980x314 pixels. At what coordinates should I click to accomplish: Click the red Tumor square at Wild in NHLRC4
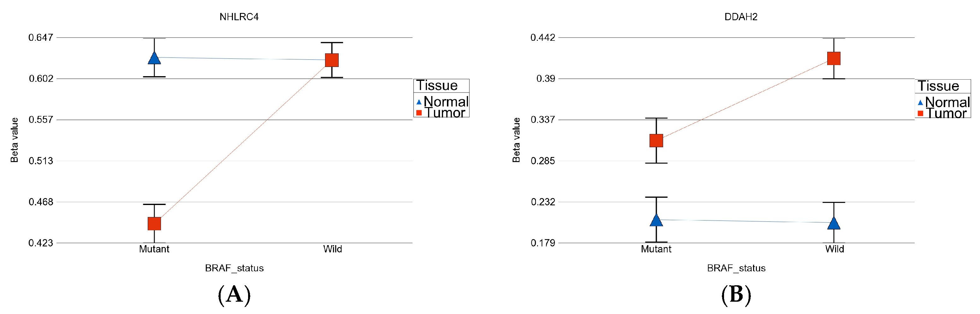[332, 60]
